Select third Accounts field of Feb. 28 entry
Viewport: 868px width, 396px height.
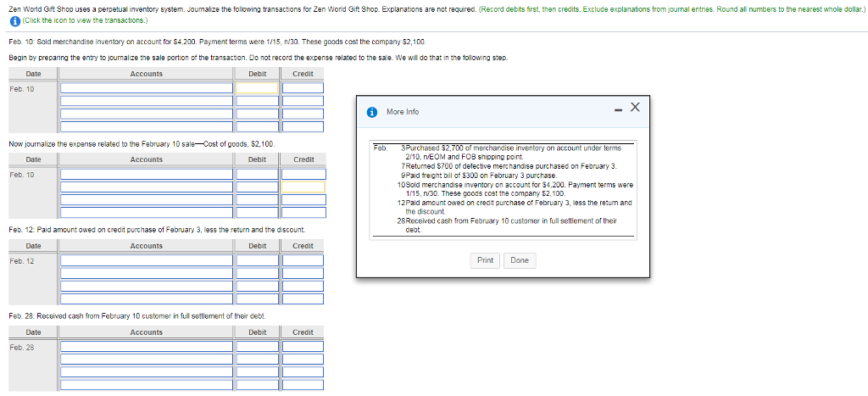147,372
